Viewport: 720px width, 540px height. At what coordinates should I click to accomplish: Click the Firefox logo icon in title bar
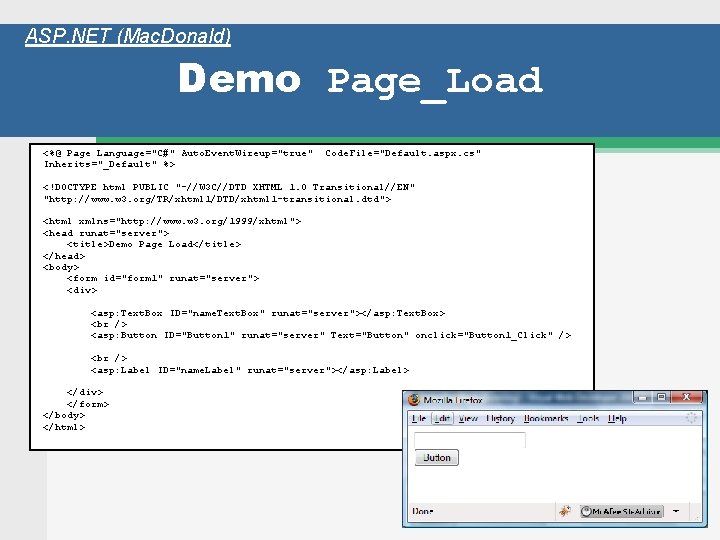414,399
